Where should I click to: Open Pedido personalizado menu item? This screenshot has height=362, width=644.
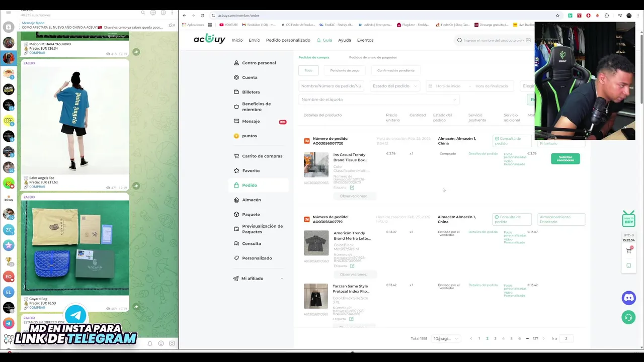[x=288, y=40]
